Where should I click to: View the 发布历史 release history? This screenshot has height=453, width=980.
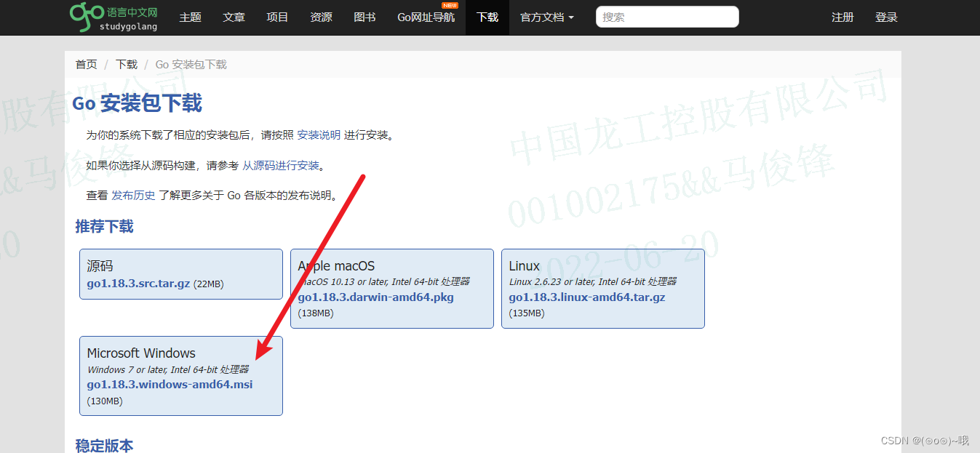[x=134, y=195]
